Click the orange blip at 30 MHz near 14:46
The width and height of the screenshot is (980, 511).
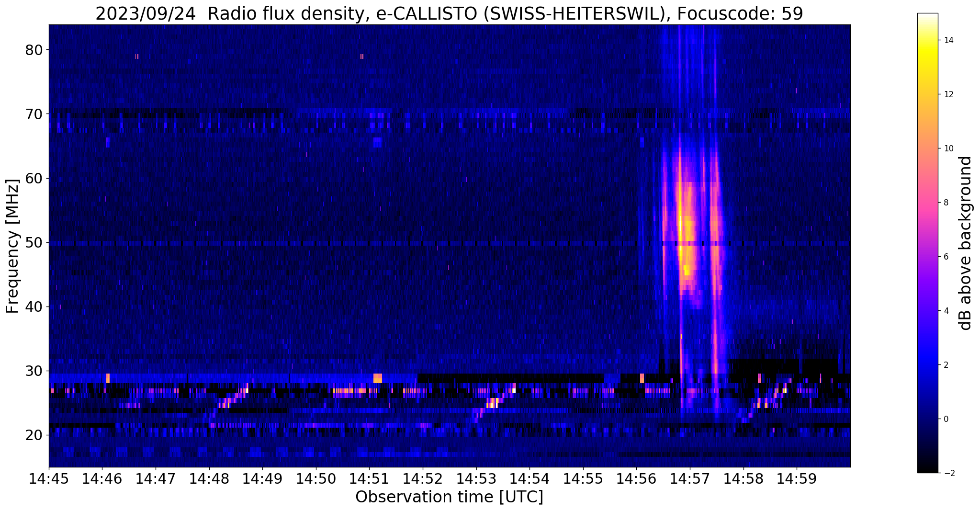pos(108,378)
